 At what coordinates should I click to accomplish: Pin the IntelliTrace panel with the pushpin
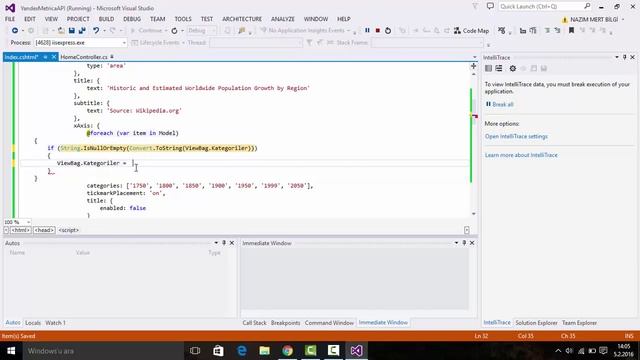point(624,58)
